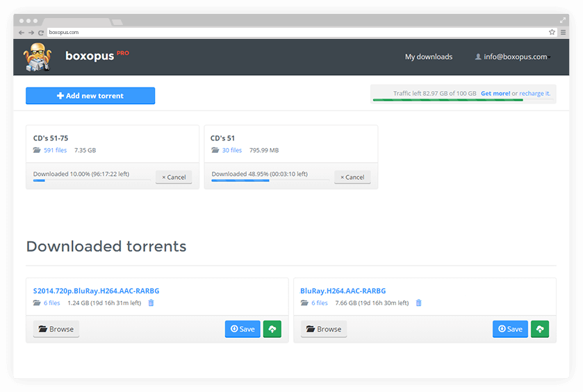This screenshot has height=392, width=583.
Task: Click the Boxopus octopus logo
Action: [38, 57]
